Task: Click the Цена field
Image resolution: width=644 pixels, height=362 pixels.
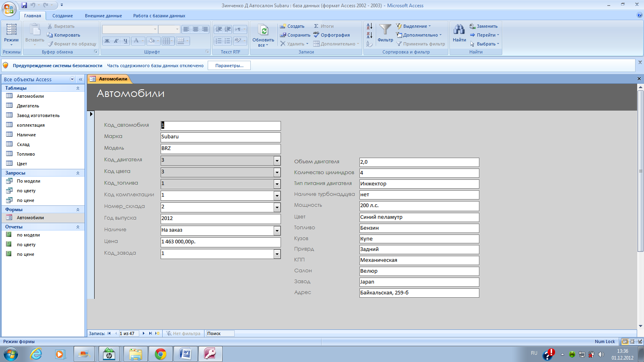Action: (x=221, y=242)
